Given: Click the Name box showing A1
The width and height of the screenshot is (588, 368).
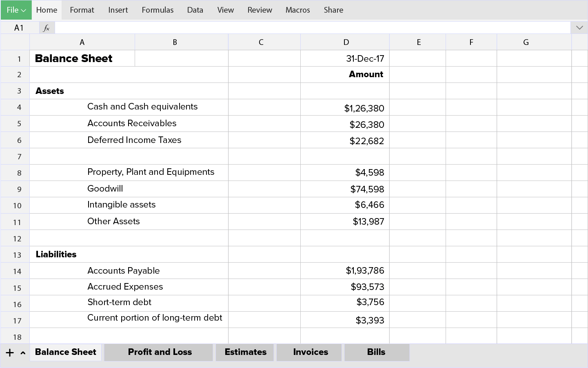Looking at the screenshot, I should click(19, 27).
